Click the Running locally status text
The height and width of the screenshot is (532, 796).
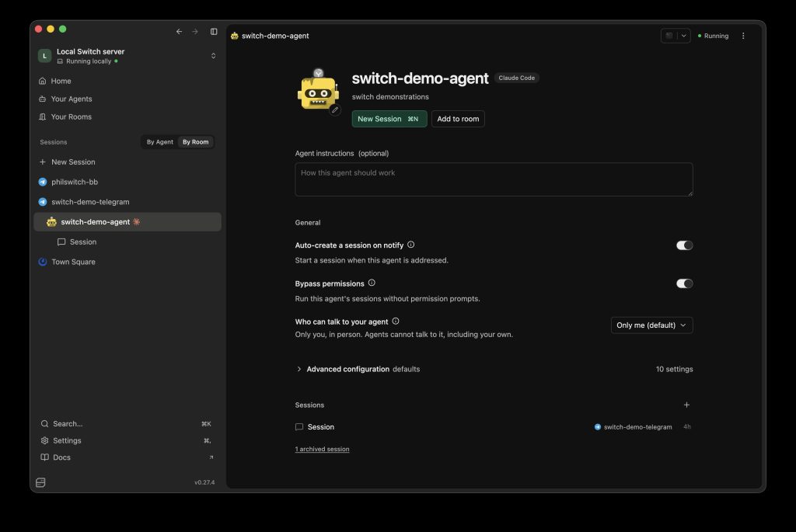point(89,61)
